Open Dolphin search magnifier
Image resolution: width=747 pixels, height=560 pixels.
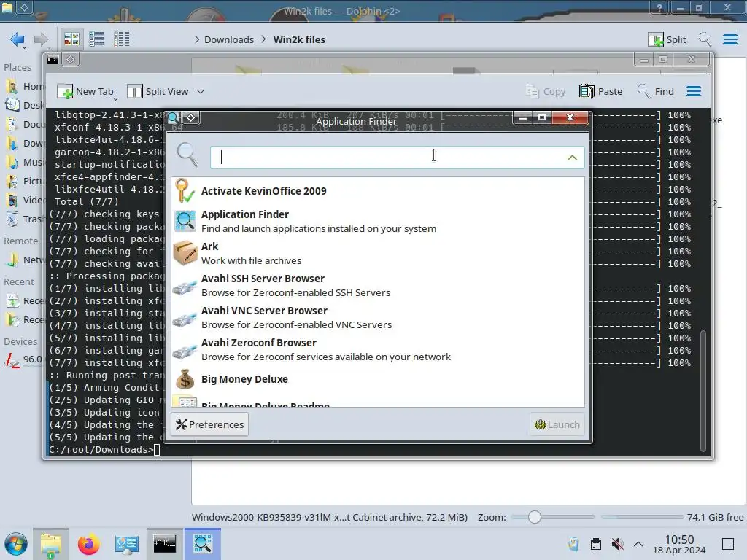point(705,39)
